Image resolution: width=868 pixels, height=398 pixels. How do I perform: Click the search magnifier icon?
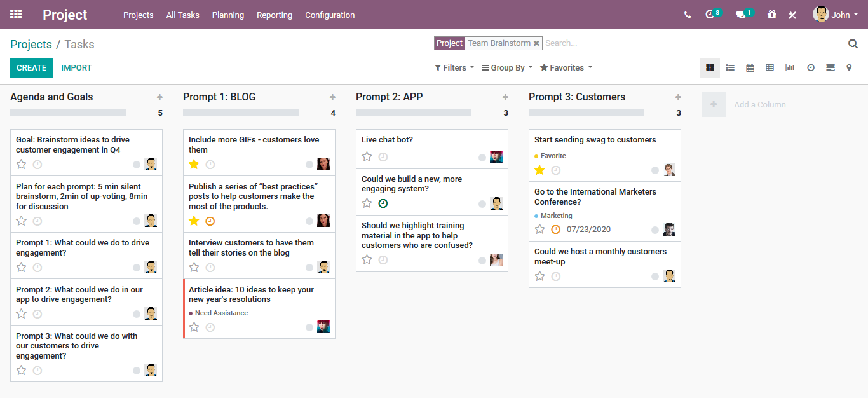[x=853, y=43]
